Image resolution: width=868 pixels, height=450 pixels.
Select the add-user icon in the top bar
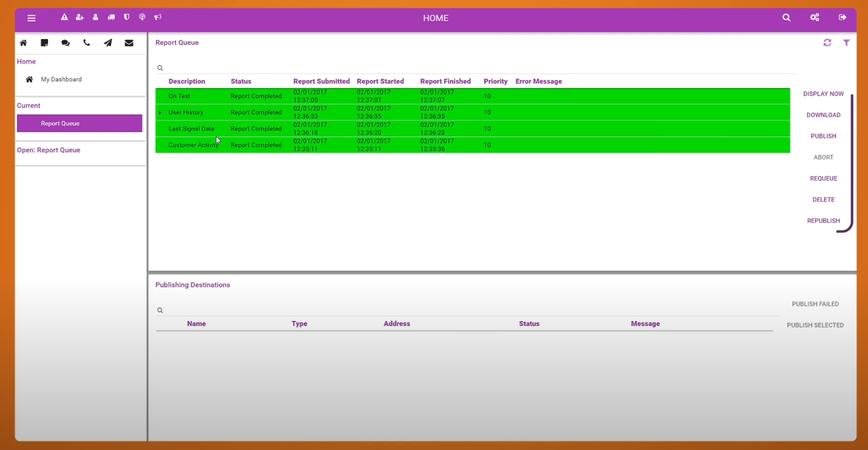tap(80, 17)
